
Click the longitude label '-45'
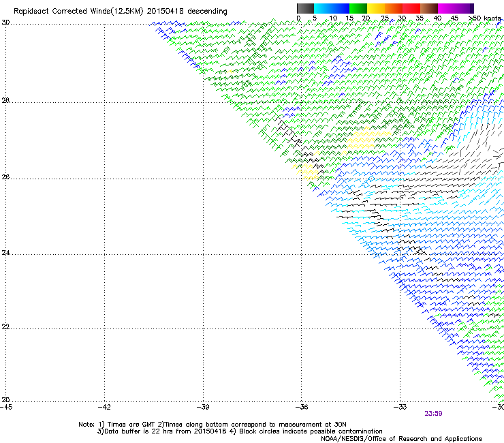pos(6,407)
